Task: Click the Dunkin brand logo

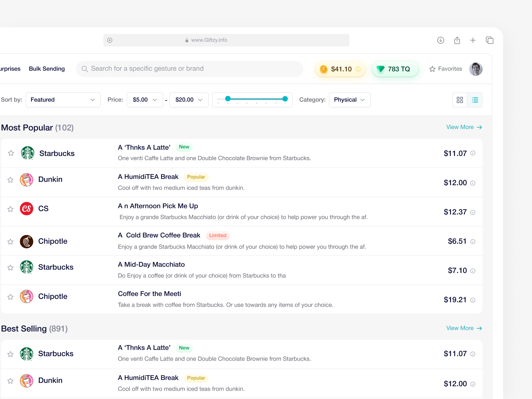Action: [x=27, y=179]
